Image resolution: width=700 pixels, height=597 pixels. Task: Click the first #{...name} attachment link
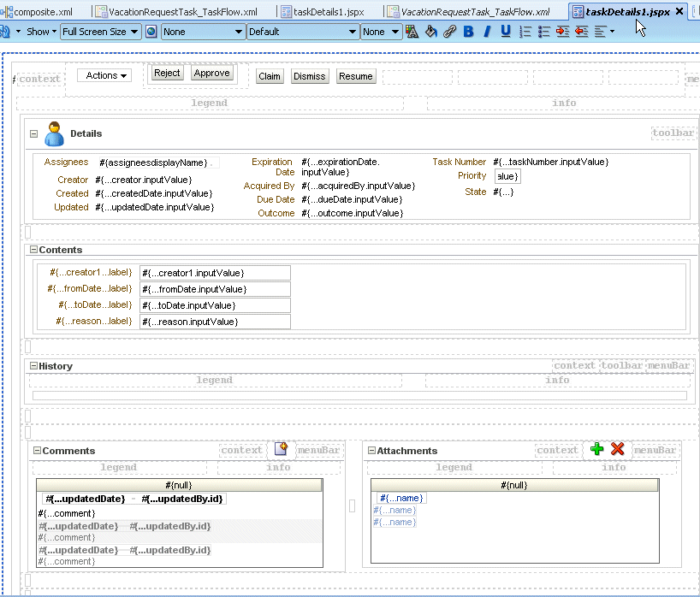point(401,498)
